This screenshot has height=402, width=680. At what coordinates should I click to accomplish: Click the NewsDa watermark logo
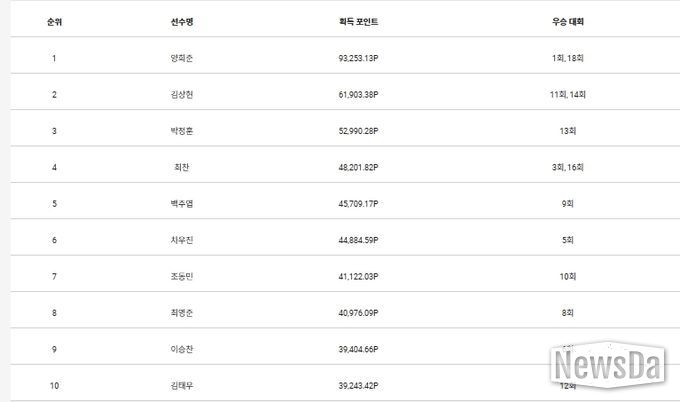pyautogui.click(x=610, y=363)
